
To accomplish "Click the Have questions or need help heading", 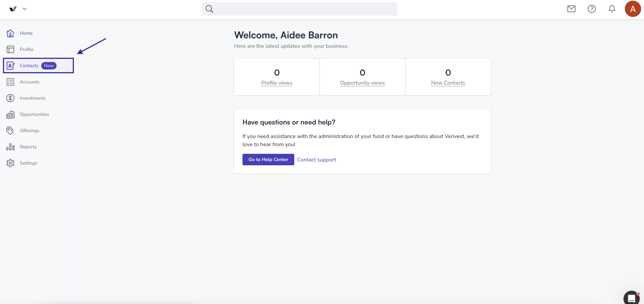I will click(x=289, y=122).
